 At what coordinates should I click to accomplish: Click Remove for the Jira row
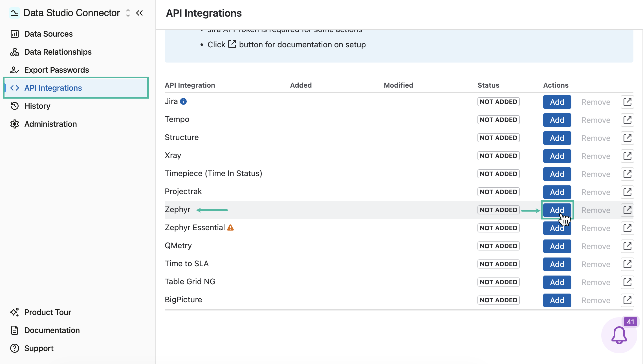pos(596,102)
